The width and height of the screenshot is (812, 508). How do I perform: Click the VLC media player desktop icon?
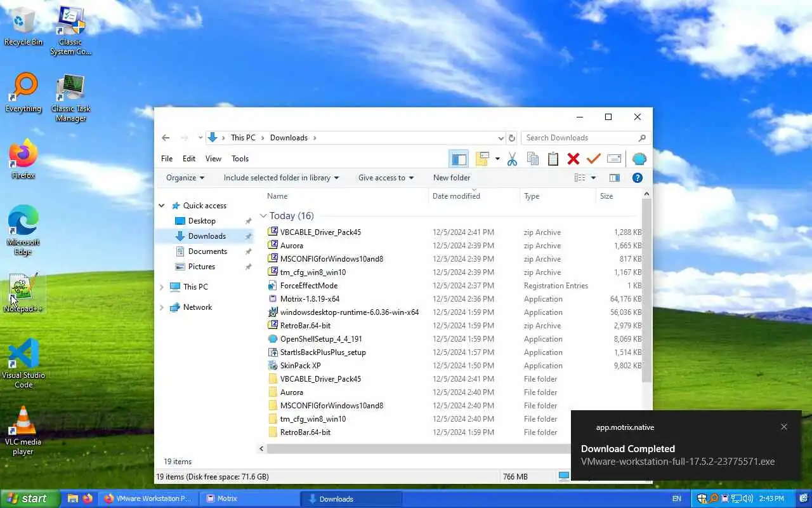tap(23, 431)
